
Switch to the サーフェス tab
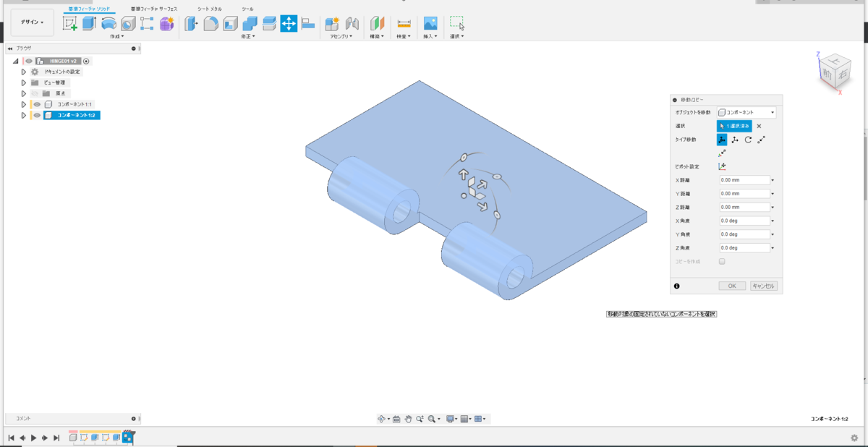coord(153,9)
